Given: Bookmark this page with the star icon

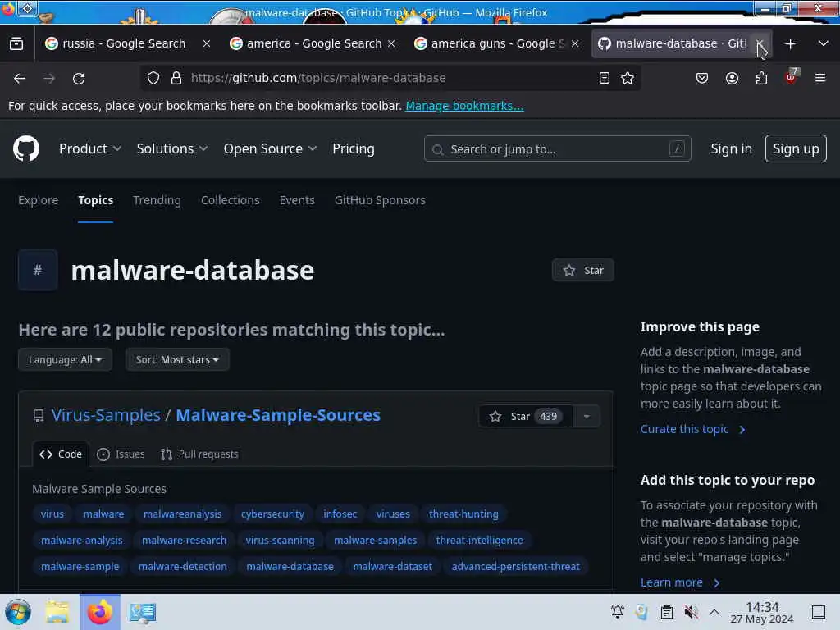Looking at the screenshot, I should point(628,78).
